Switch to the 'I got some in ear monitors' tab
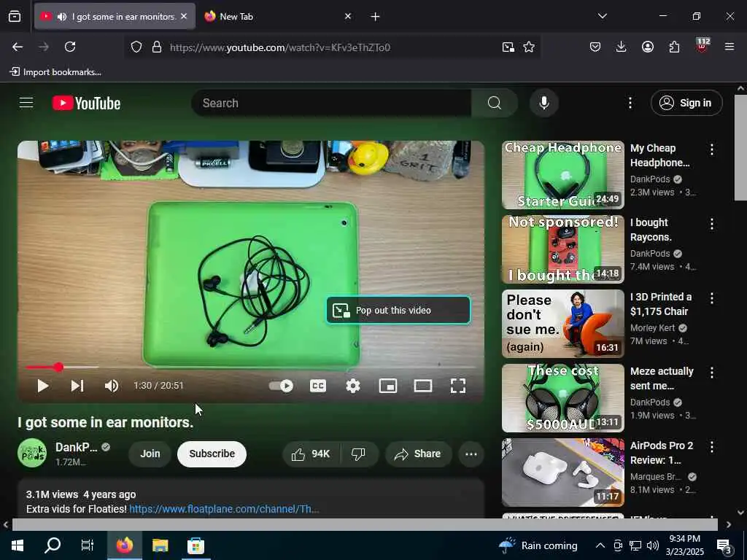The height and width of the screenshot is (560, 747). (x=115, y=17)
